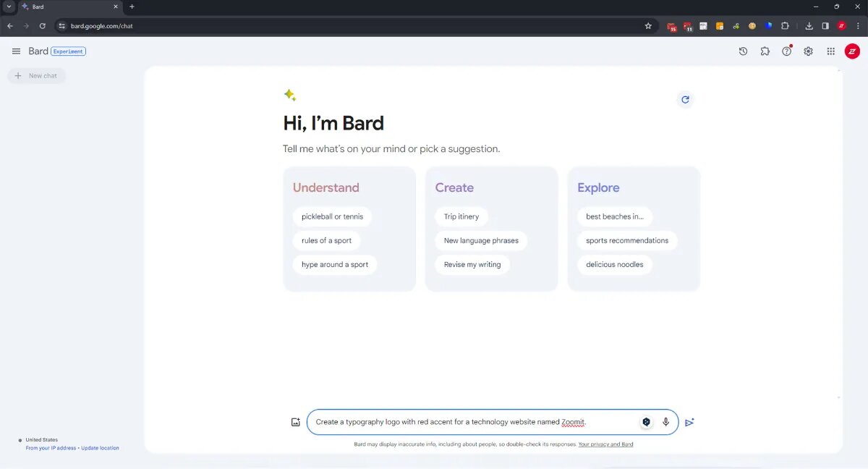The image size is (868, 469).
Task: Open the Bard extensions puzzle icon
Action: [765, 51]
